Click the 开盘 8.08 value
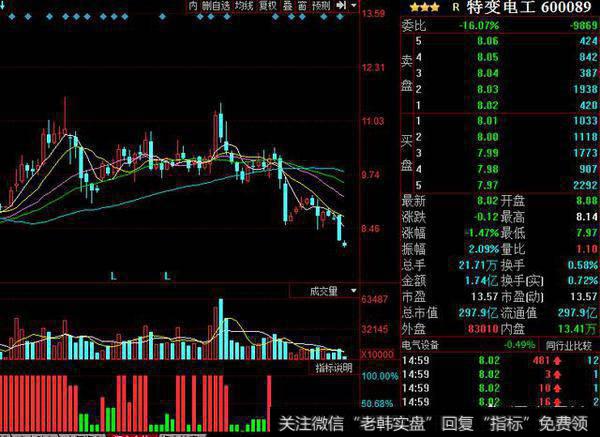 (x=587, y=201)
